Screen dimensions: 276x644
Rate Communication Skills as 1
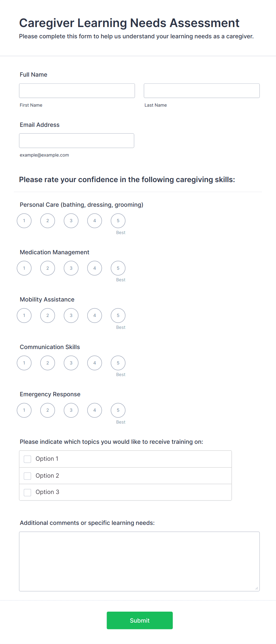click(24, 362)
